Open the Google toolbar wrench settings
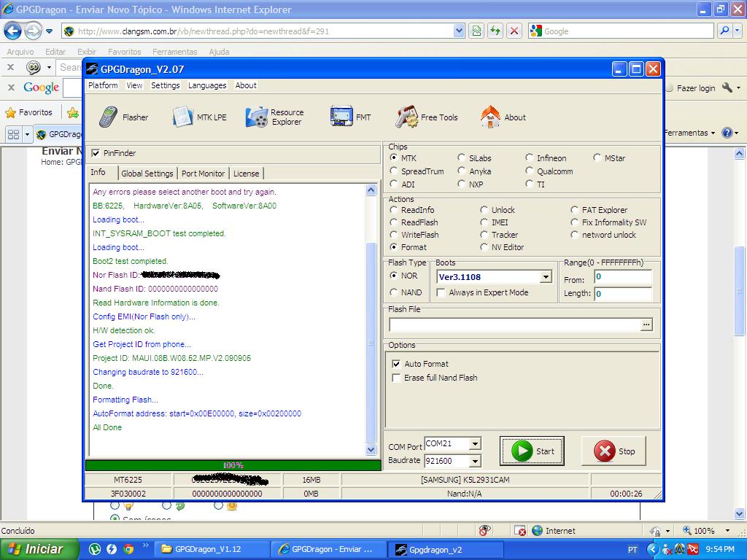747x560 pixels. pos(727,87)
